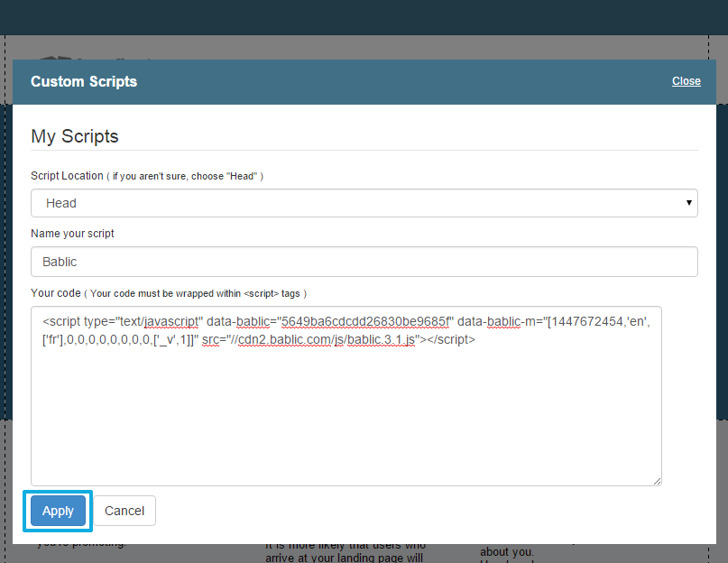Click the textarea resize grip at bottom corner

click(655, 480)
